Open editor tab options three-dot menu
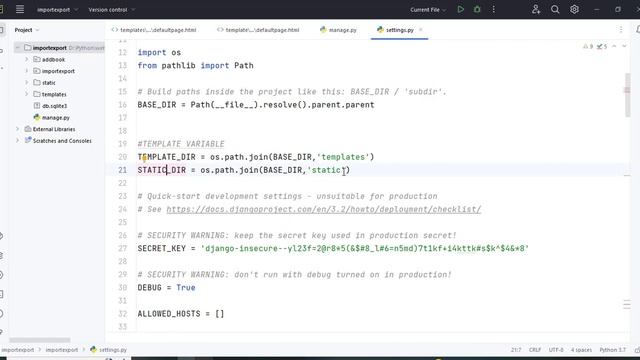The height and width of the screenshot is (360, 640). pyautogui.click(x=621, y=29)
